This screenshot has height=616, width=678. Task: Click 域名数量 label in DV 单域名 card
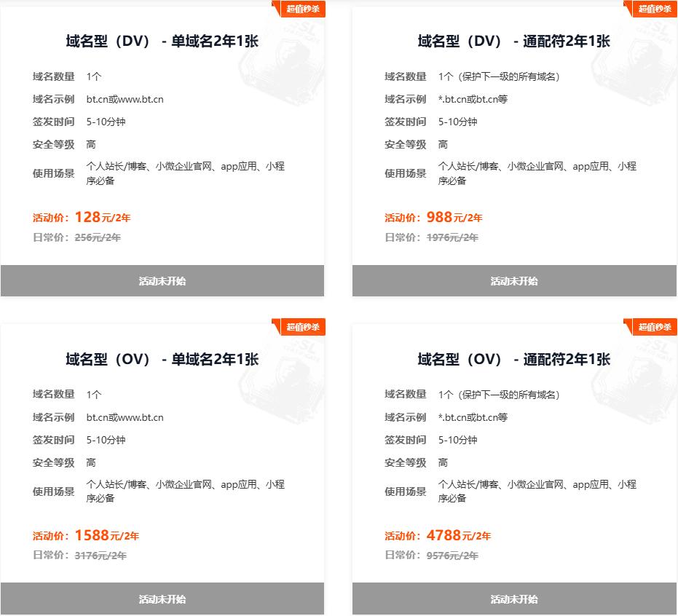pyautogui.click(x=54, y=76)
